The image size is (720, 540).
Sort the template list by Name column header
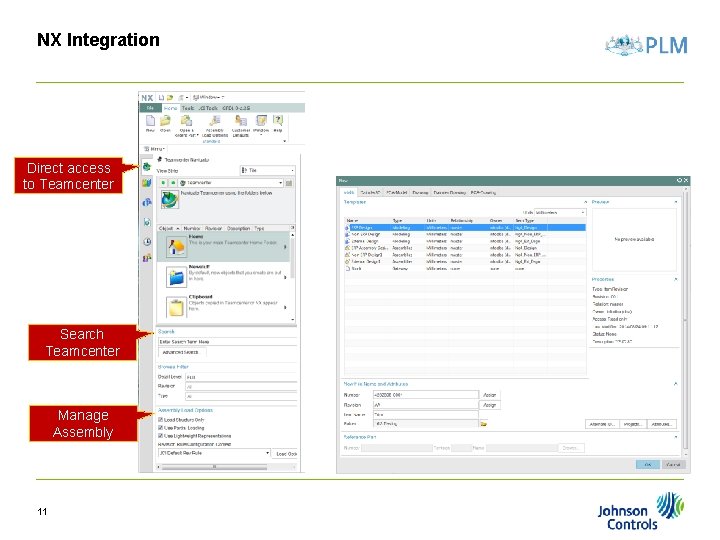[352, 221]
